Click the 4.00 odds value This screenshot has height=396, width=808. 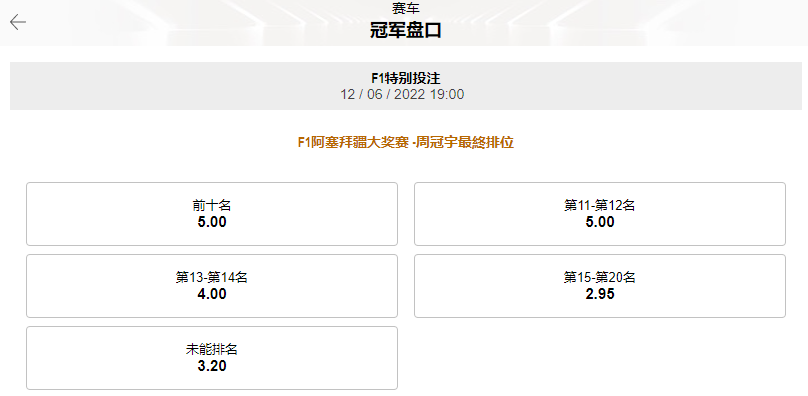click(212, 294)
